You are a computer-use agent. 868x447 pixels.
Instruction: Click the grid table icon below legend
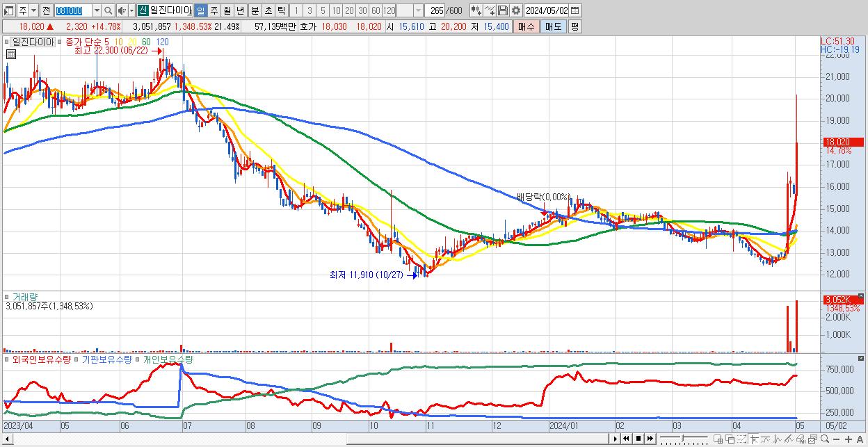(10, 54)
